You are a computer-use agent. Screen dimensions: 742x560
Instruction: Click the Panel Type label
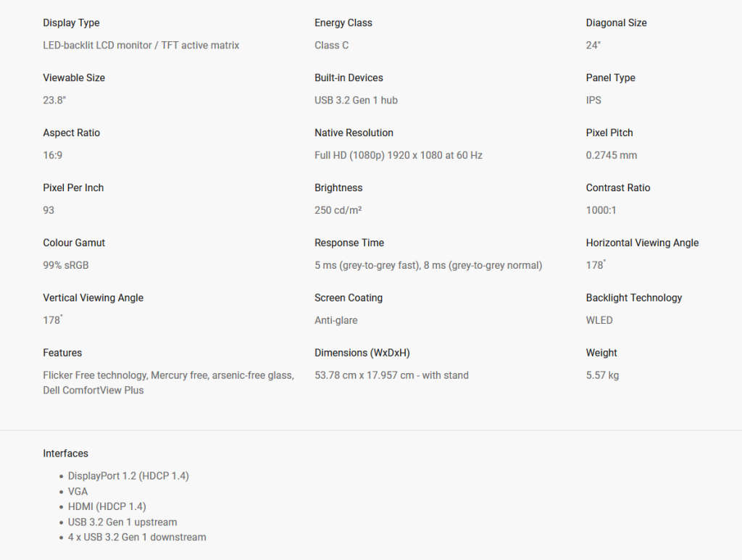[610, 78]
